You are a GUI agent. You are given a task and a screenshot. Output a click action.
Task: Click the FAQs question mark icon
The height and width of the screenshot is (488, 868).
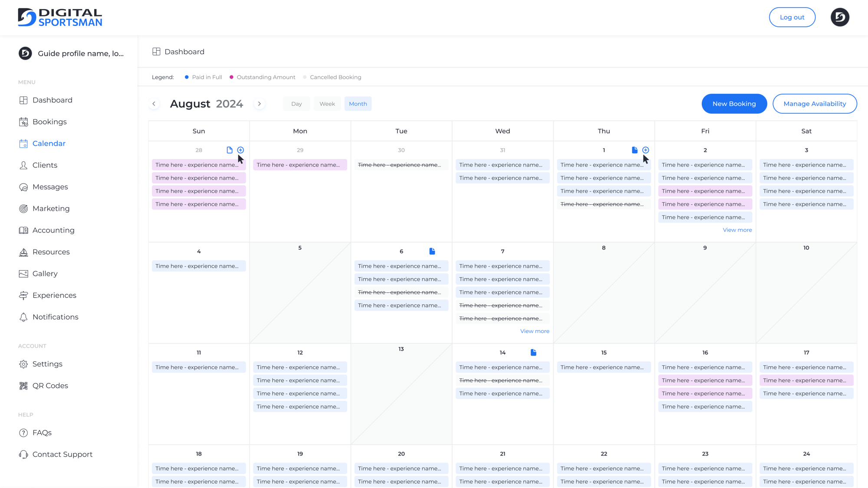(23, 432)
